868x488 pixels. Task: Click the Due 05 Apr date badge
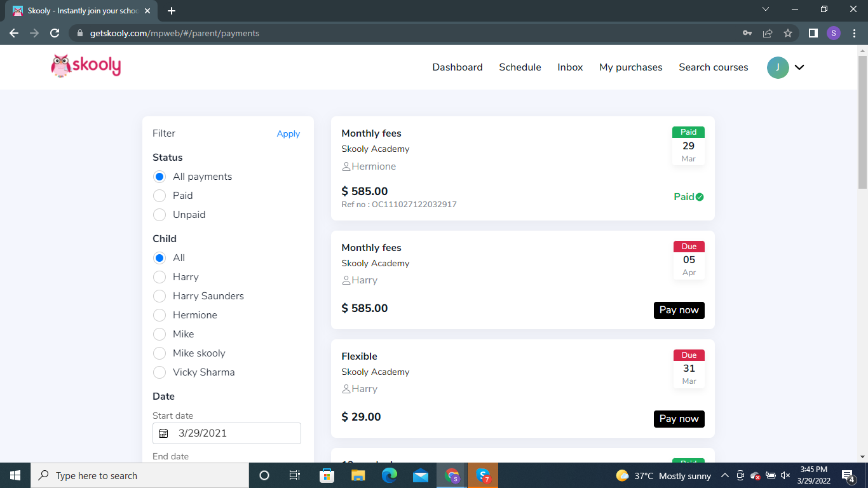(x=689, y=260)
